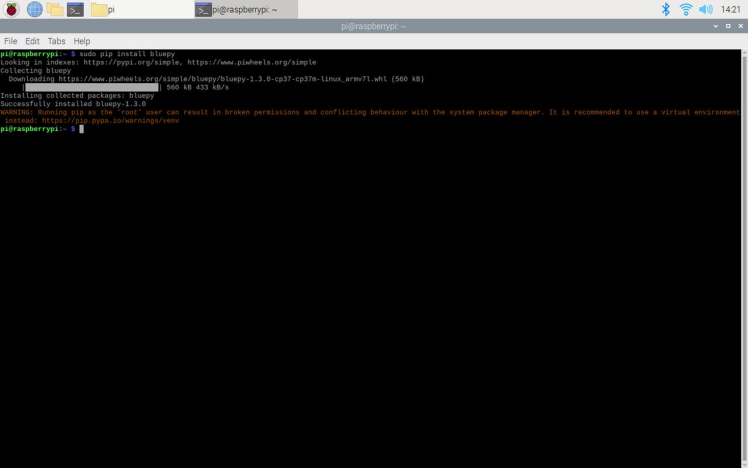Launch the web browser globe icon
Viewport: 748px width, 468px height.
(34, 9)
